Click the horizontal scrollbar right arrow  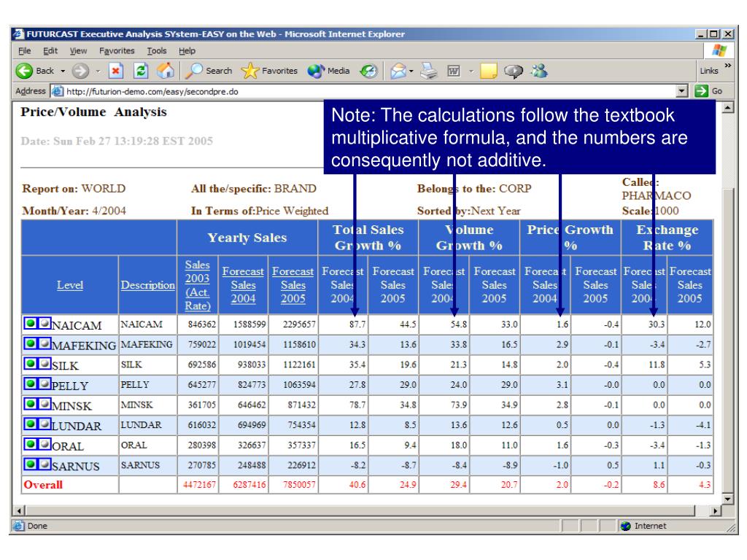(x=715, y=511)
